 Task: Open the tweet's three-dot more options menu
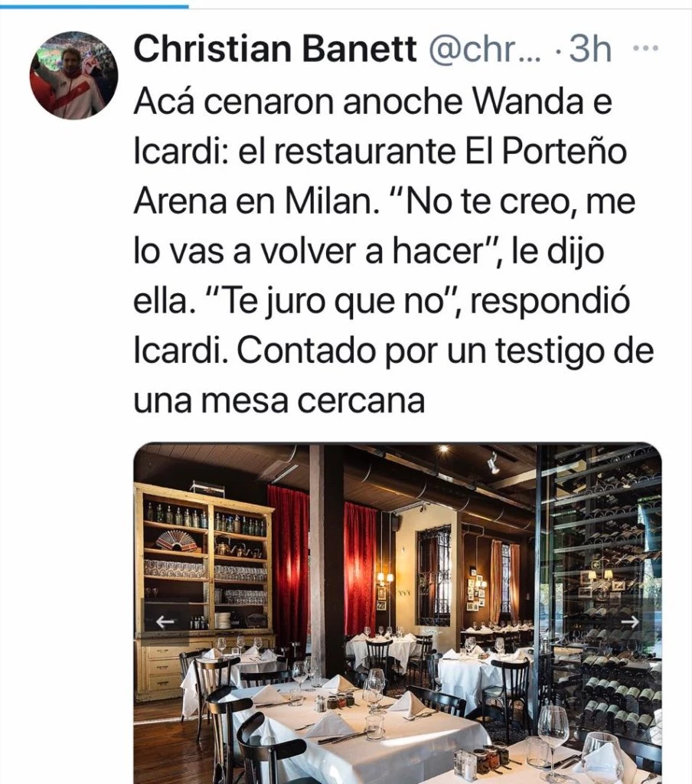[x=645, y=48]
